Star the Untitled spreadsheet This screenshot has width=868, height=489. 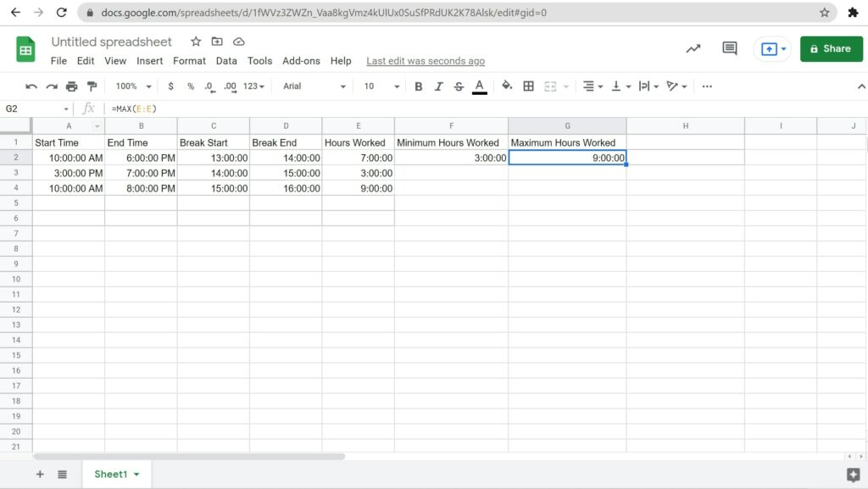coord(196,42)
